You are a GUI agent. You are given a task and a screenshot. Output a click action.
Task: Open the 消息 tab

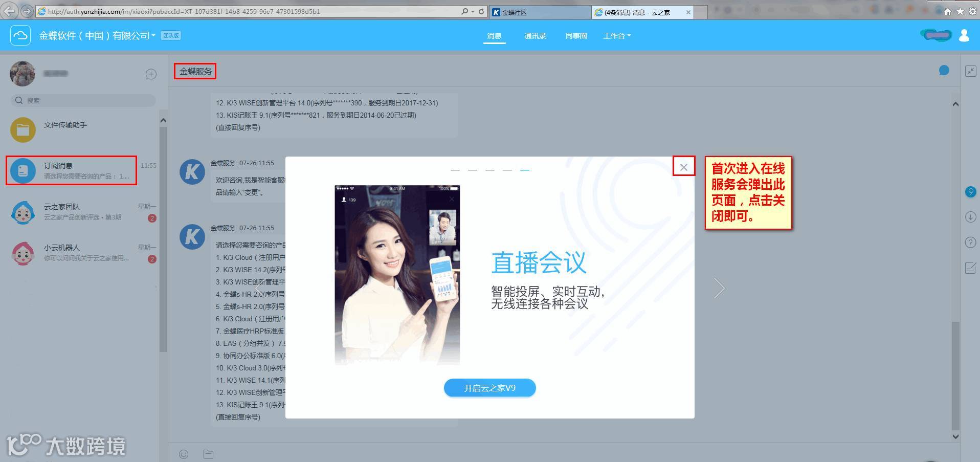tap(494, 36)
